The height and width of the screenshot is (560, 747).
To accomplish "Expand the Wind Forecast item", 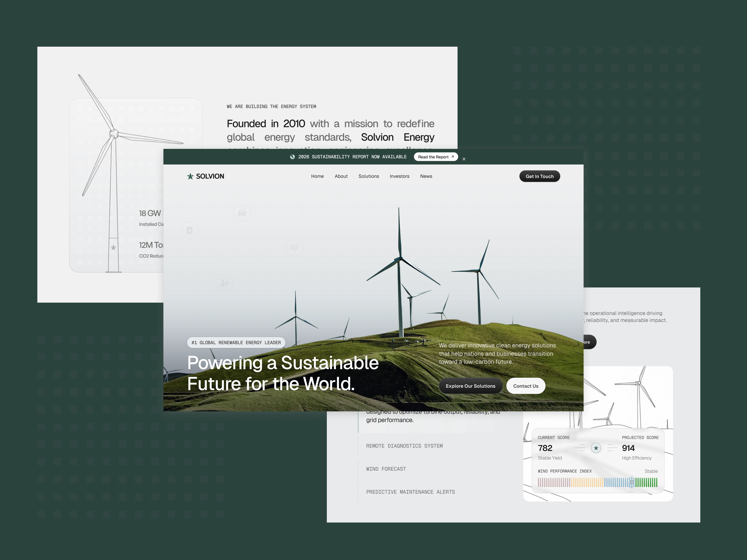I will 386,469.
